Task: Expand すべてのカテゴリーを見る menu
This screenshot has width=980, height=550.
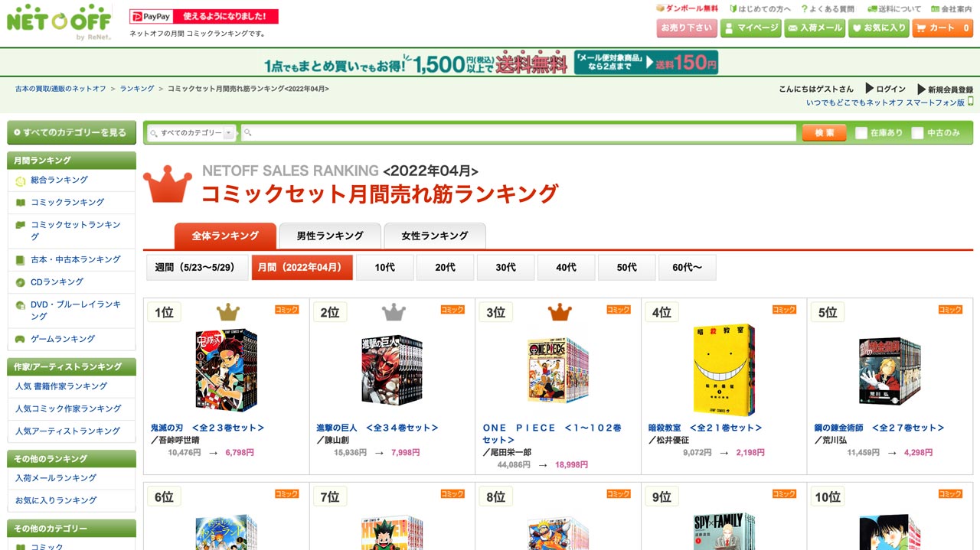Action: click(71, 132)
